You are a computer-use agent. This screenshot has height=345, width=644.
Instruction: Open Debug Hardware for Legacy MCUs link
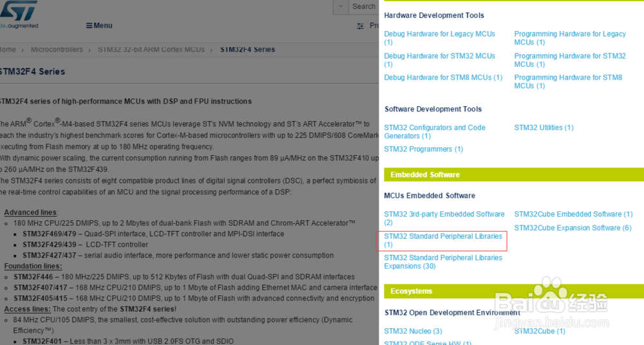click(439, 38)
